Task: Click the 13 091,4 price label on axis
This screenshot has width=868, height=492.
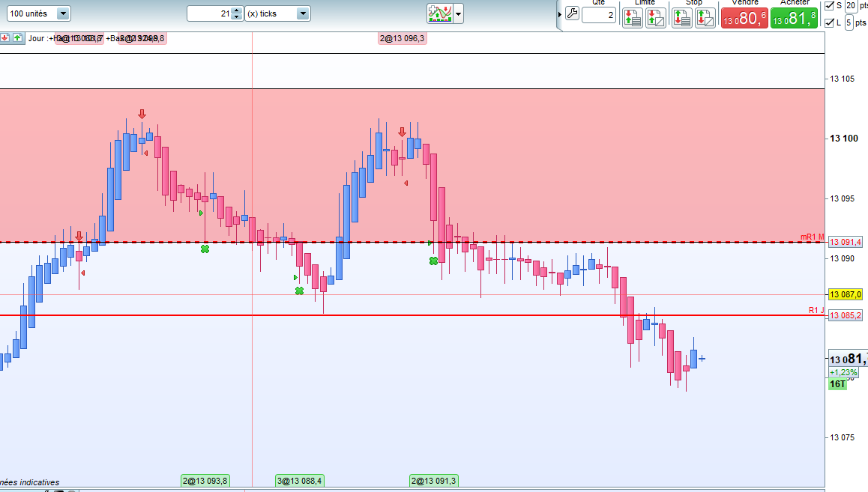Action: [846, 242]
